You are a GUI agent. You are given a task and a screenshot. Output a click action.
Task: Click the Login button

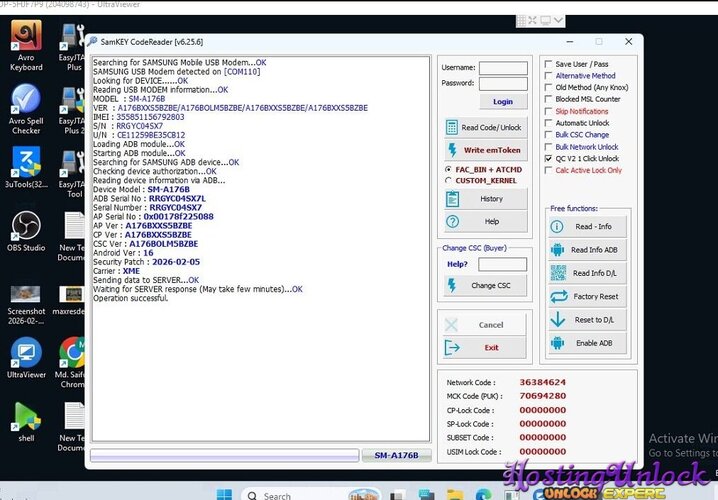coord(503,102)
